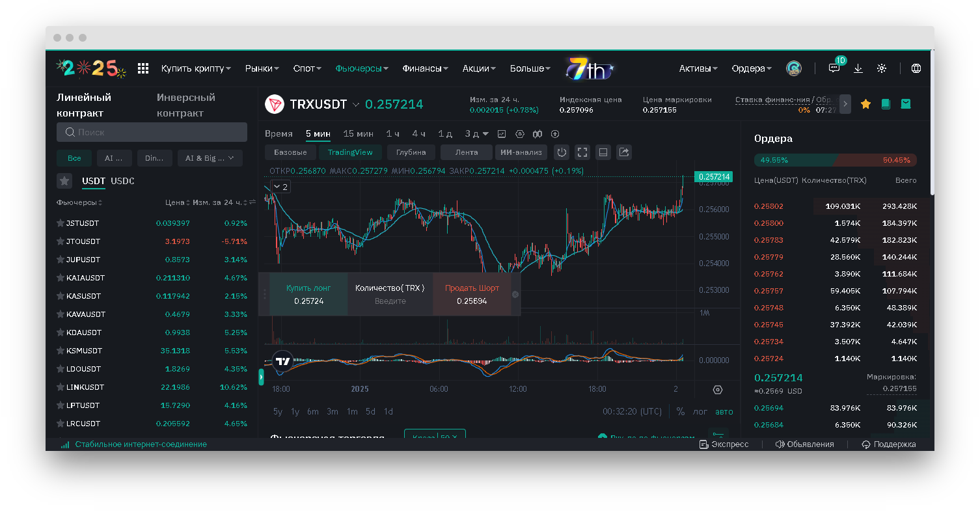Open the language globe icon
This screenshot has height=516, width=980.
point(916,68)
